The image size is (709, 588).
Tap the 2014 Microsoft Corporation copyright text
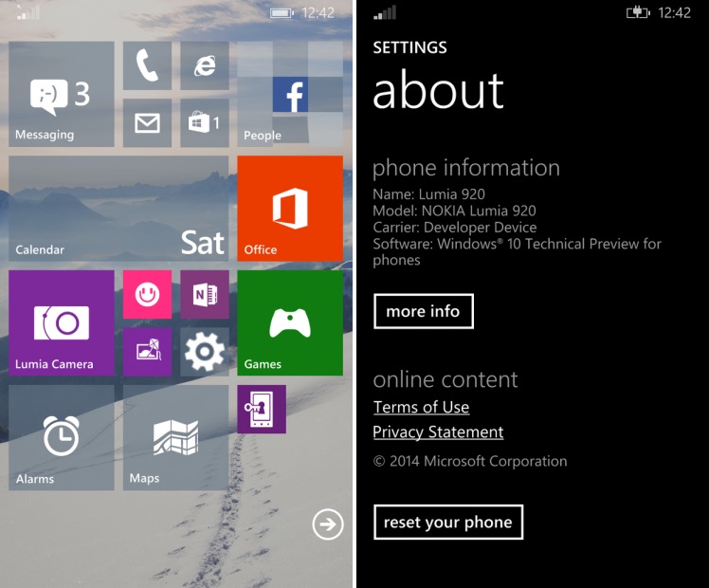[470, 461]
